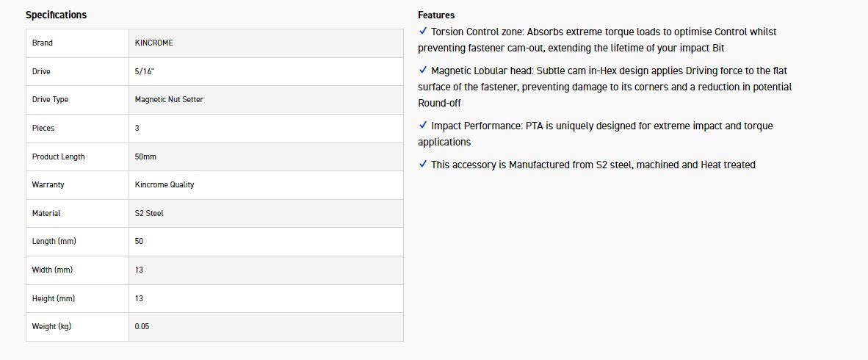Click the Width (mm) row label
This screenshot has width=868, height=360.
(x=52, y=270)
